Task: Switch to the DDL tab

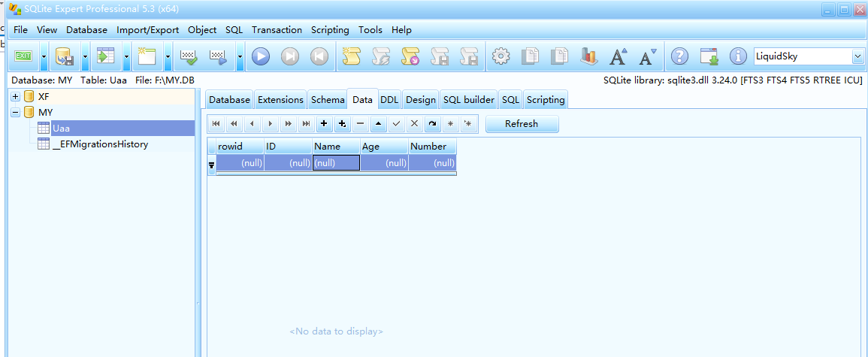Action: pos(389,100)
